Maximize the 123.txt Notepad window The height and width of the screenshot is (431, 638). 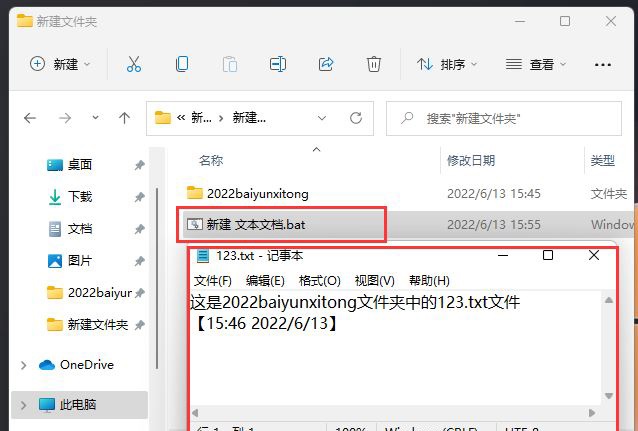point(548,255)
